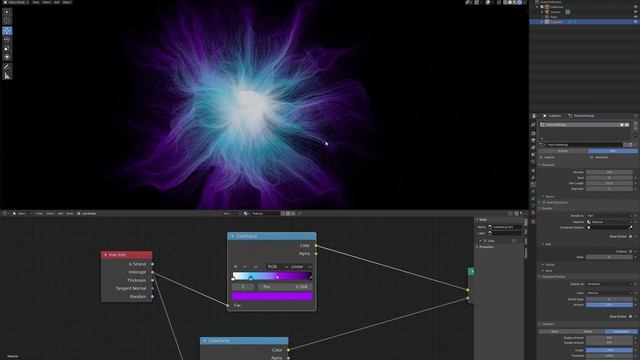
Task: Open the ColorRamp tools dropdown arrow
Action: (256, 267)
